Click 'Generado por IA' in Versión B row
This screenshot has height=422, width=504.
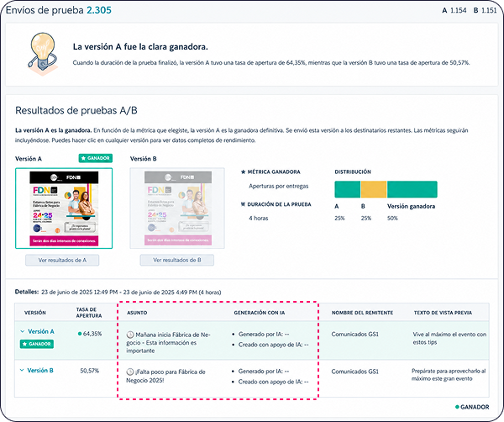pos(264,372)
